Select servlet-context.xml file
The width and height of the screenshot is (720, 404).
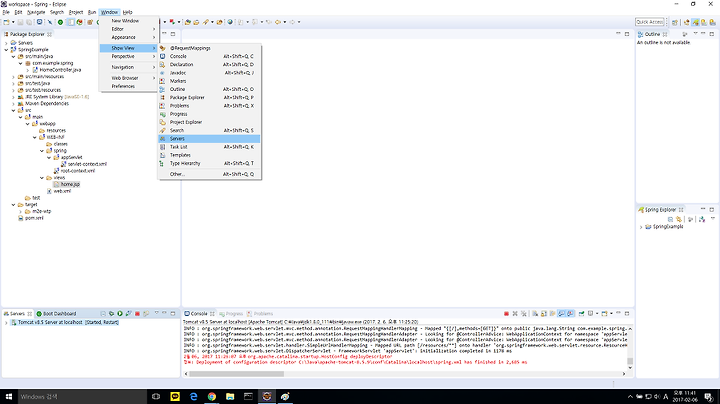(x=84, y=164)
